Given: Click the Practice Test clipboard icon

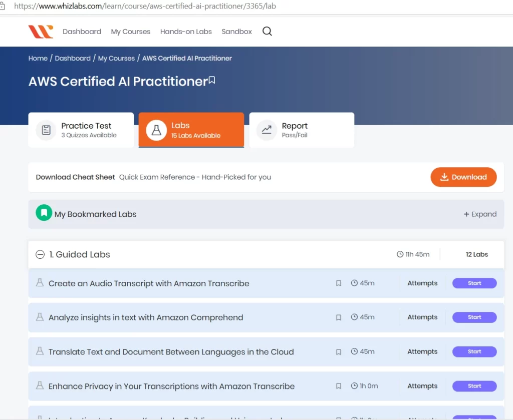Looking at the screenshot, I should [46, 130].
